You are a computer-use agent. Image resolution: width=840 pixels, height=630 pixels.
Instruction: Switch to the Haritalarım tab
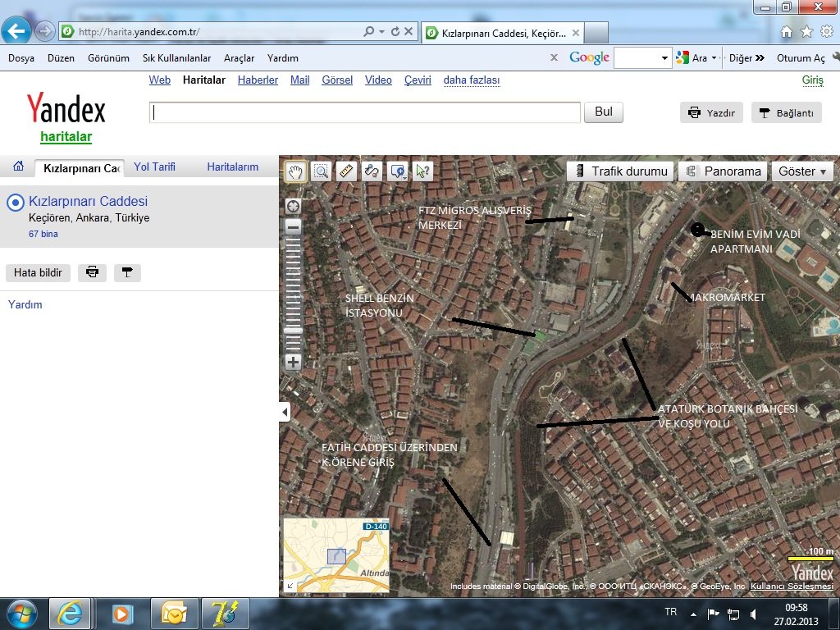pyautogui.click(x=232, y=167)
